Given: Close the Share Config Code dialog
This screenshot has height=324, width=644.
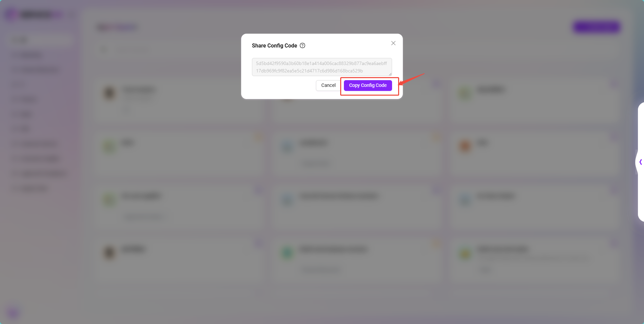Looking at the screenshot, I should [x=393, y=43].
